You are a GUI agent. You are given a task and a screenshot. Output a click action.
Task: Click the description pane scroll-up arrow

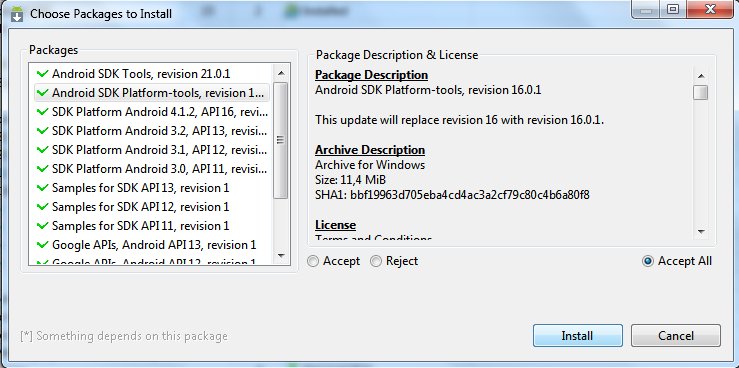701,76
